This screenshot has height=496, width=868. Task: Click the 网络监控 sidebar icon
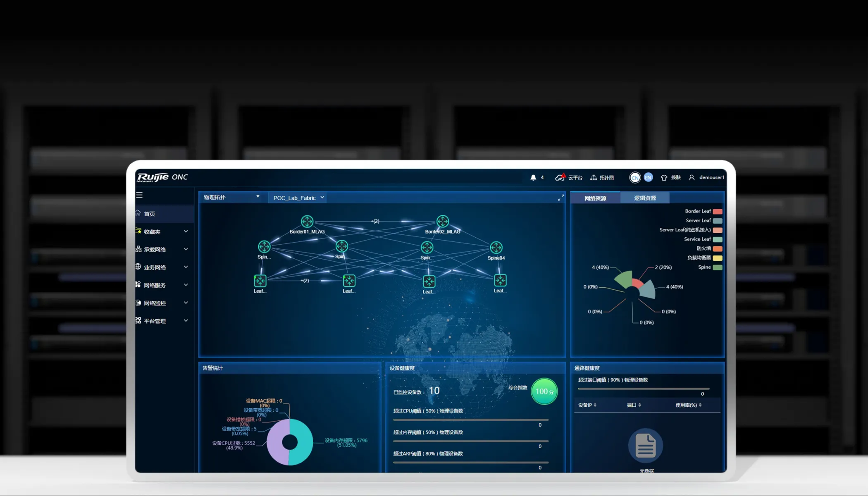[138, 303]
